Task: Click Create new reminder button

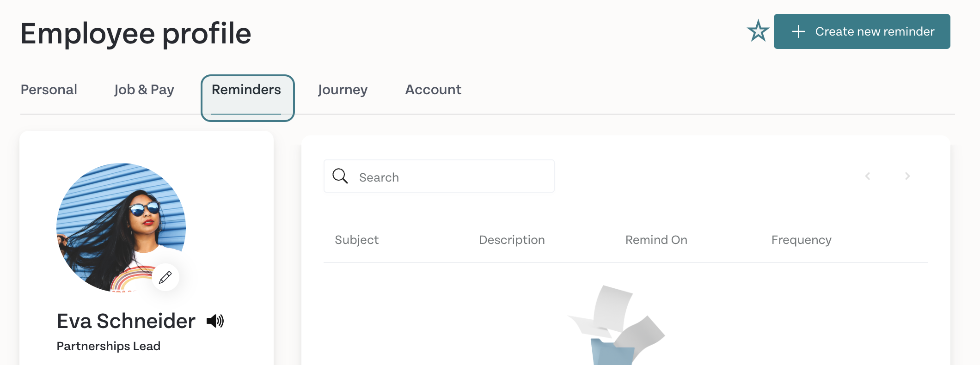Action: click(862, 31)
